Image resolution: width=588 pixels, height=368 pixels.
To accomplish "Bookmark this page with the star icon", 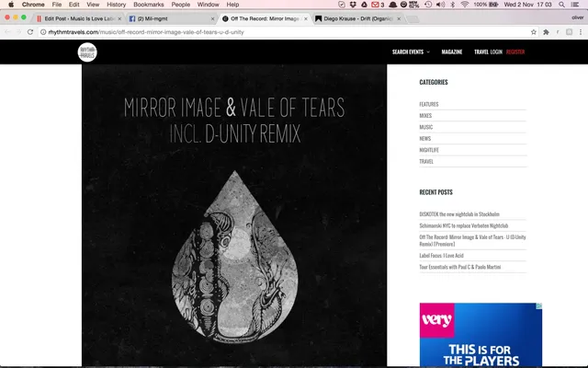I will tap(534, 32).
